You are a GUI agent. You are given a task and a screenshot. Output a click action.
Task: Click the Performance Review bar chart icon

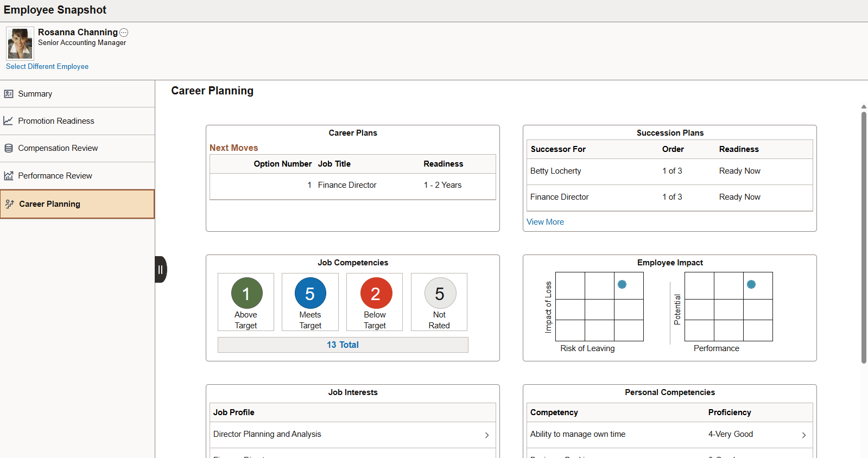pyautogui.click(x=9, y=176)
